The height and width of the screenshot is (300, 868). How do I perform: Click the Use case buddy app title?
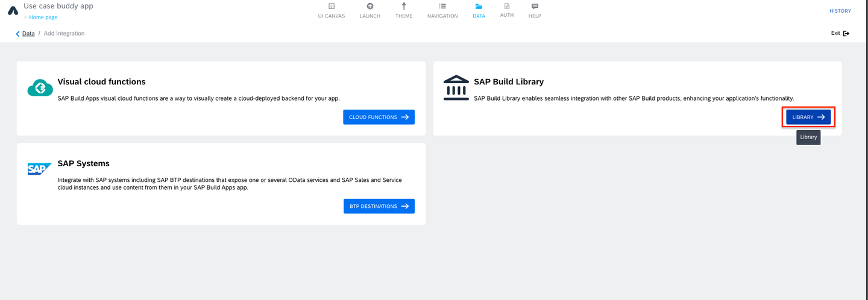58,6
